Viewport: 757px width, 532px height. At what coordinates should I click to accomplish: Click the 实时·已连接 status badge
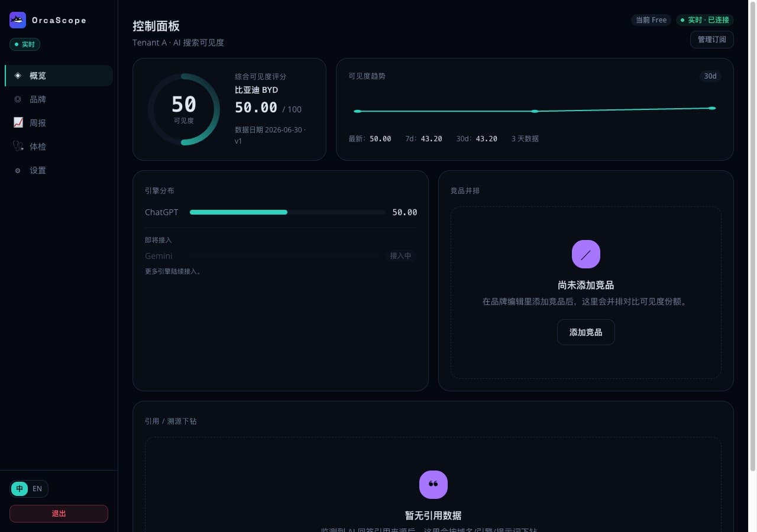[705, 20]
